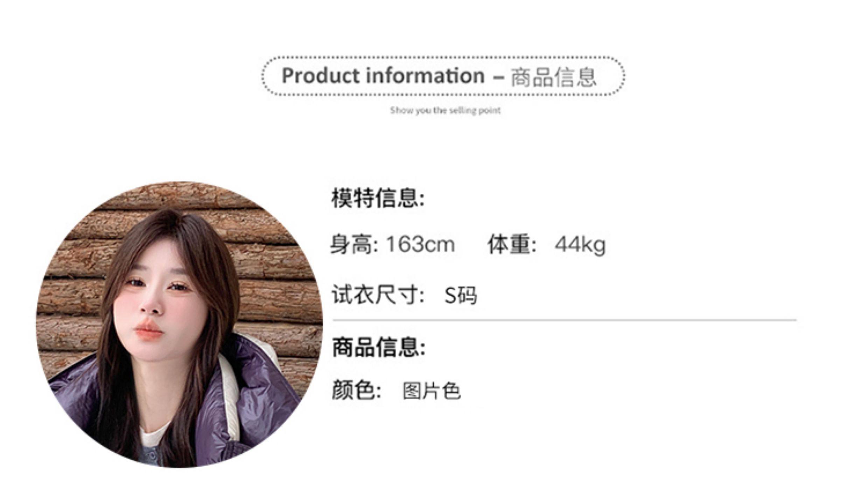Viewport: 868px width, 498px height.
Task: Click the circular model photo
Action: 179,324
